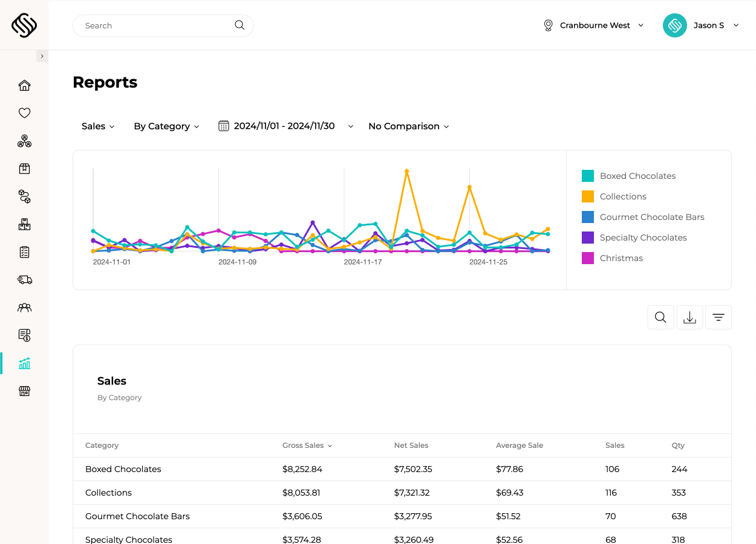Open the Invoices billing icon in sidebar

pyautogui.click(x=24, y=335)
